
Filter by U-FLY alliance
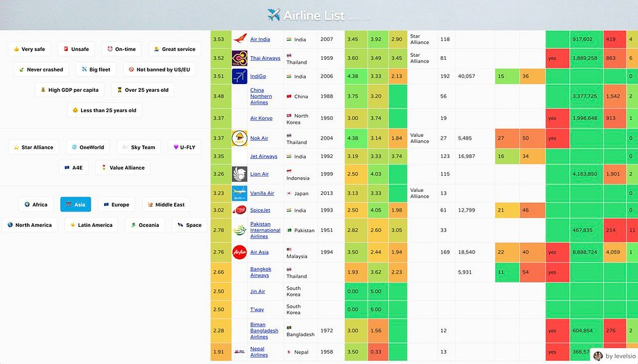[x=184, y=147]
